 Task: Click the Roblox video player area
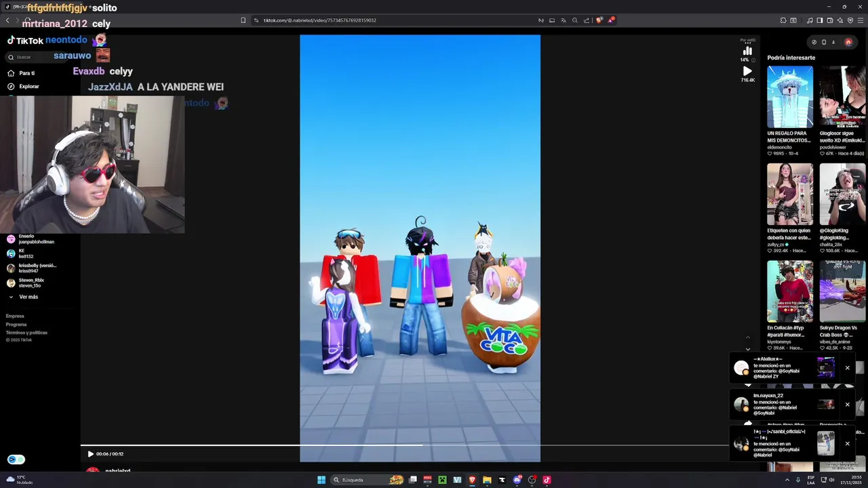(x=420, y=248)
